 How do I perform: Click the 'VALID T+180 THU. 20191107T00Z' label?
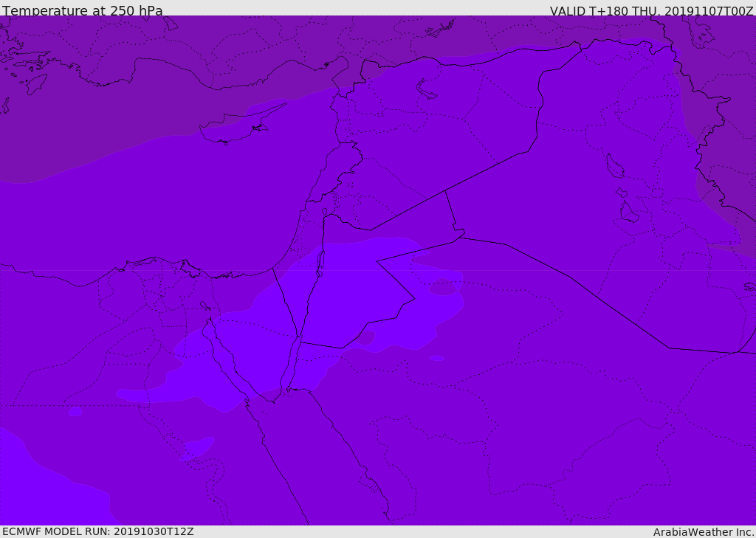tap(651, 11)
